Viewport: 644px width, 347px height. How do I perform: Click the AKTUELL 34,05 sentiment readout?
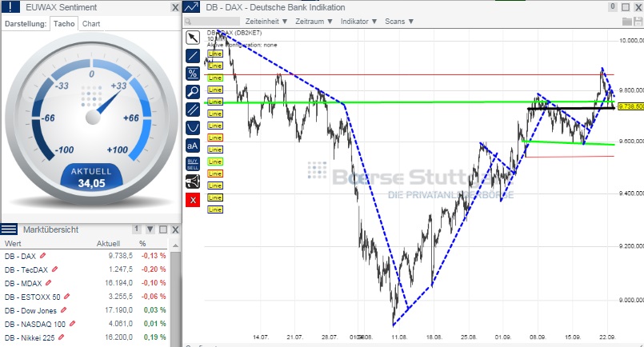point(91,177)
